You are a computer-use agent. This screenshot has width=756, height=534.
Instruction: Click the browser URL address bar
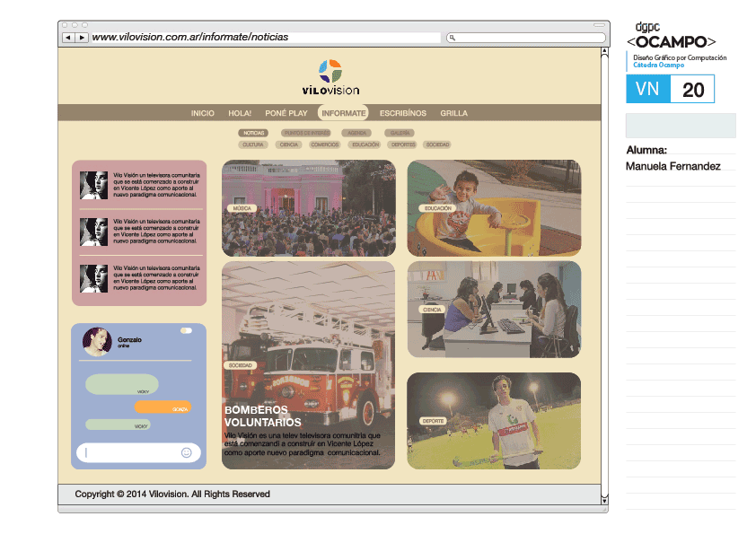[x=265, y=38]
